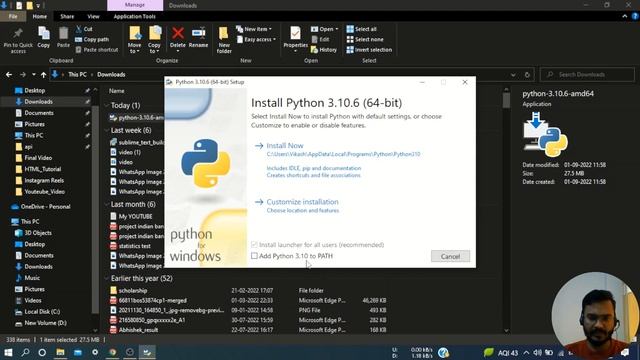
Task: Expand address bar history dropdown
Action: [513, 75]
